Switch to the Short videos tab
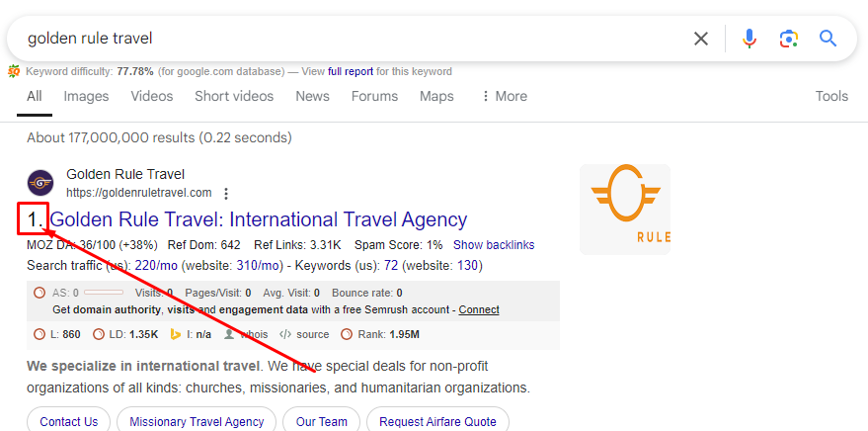Screen dimensions: 868x431 click(x=234, y=96)
